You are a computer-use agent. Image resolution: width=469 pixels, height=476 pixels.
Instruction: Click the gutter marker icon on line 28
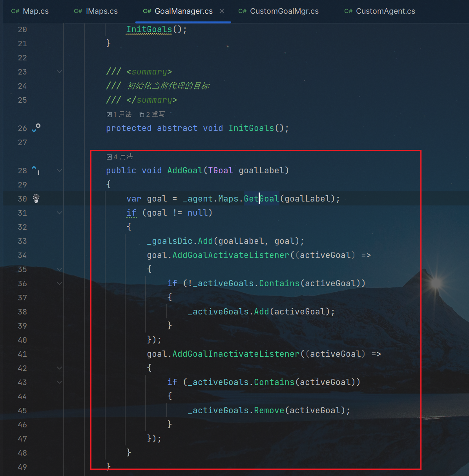point(36,170)
